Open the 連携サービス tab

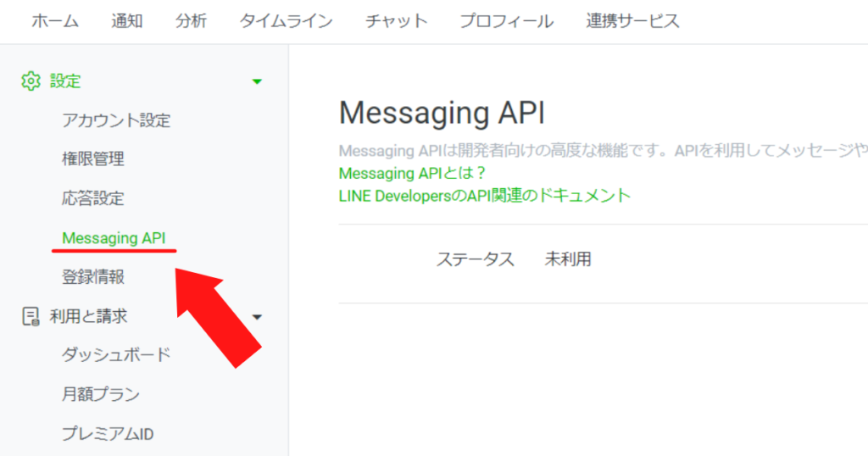tap(632, 21)
